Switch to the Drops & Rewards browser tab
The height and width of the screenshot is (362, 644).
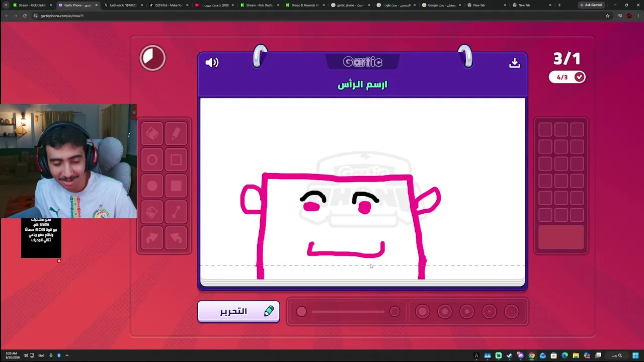click(x=305, y=5)
